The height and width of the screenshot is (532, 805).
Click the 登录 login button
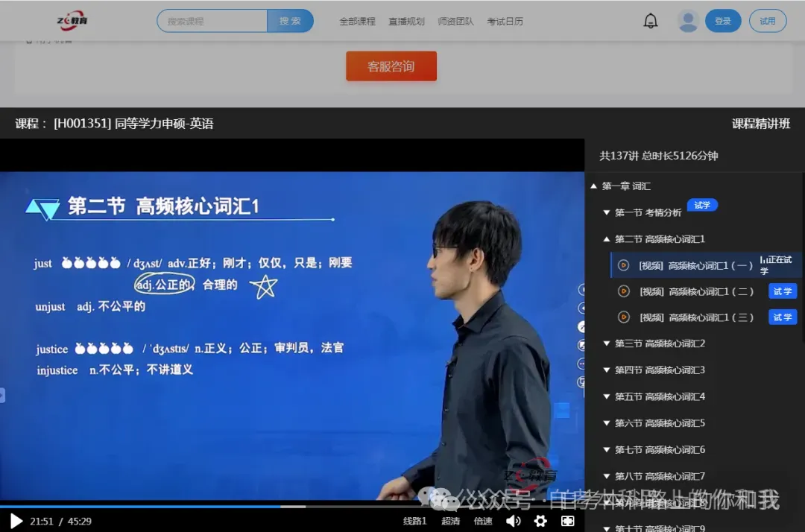pyautogui.click(x=723, y=21)
